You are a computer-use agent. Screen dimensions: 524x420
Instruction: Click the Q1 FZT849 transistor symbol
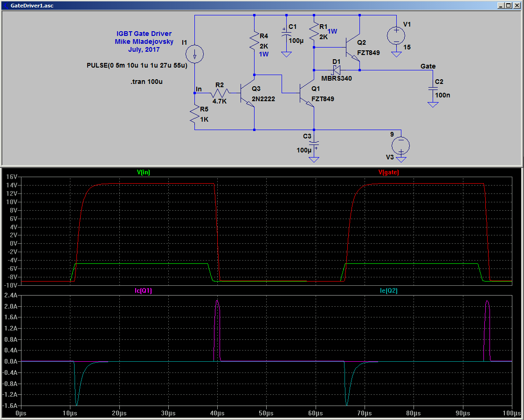click(x=307, y=93)
